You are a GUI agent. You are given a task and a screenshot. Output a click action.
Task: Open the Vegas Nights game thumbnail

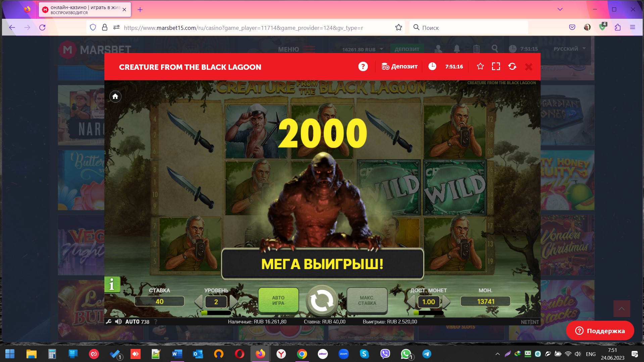81,245
